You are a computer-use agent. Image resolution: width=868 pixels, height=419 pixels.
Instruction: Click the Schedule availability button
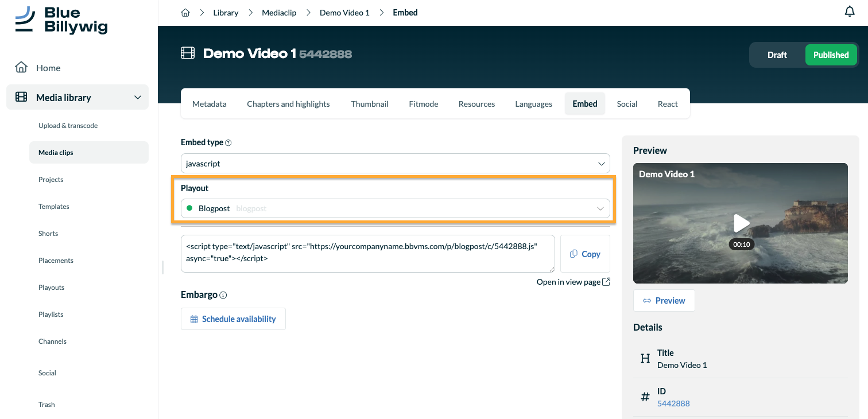point(233,319)
